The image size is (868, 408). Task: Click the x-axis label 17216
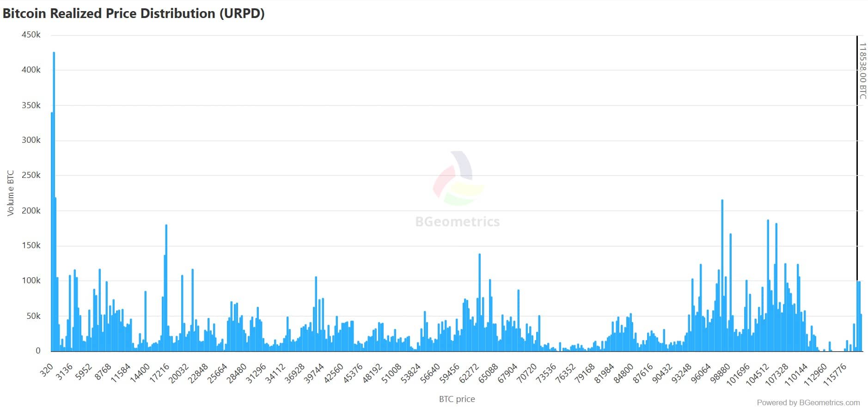(159, 373)
